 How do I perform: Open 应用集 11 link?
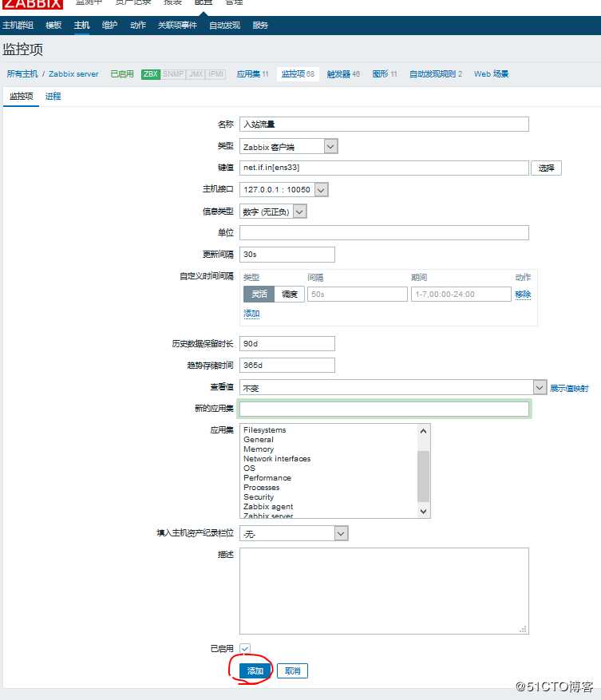(x=253, y=74)
